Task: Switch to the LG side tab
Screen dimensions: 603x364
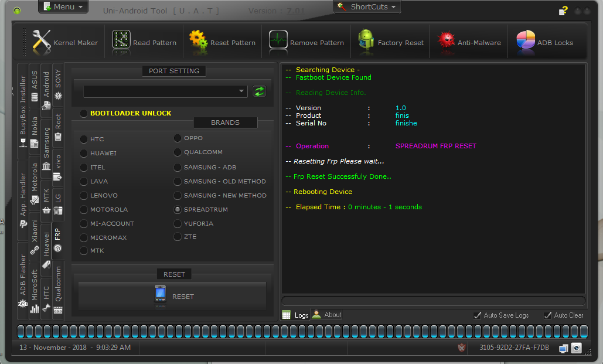Action: (x=57, y=203)
